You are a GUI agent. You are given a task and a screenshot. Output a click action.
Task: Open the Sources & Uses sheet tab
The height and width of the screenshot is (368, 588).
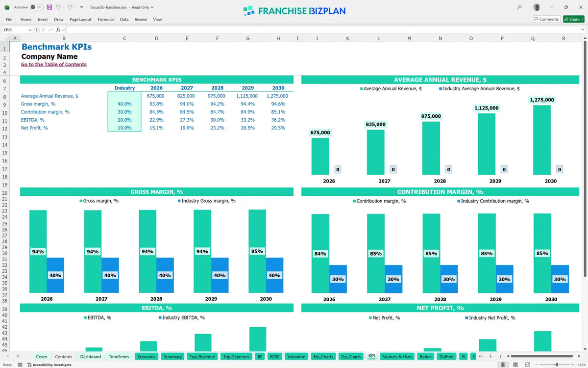click(397, 357)
